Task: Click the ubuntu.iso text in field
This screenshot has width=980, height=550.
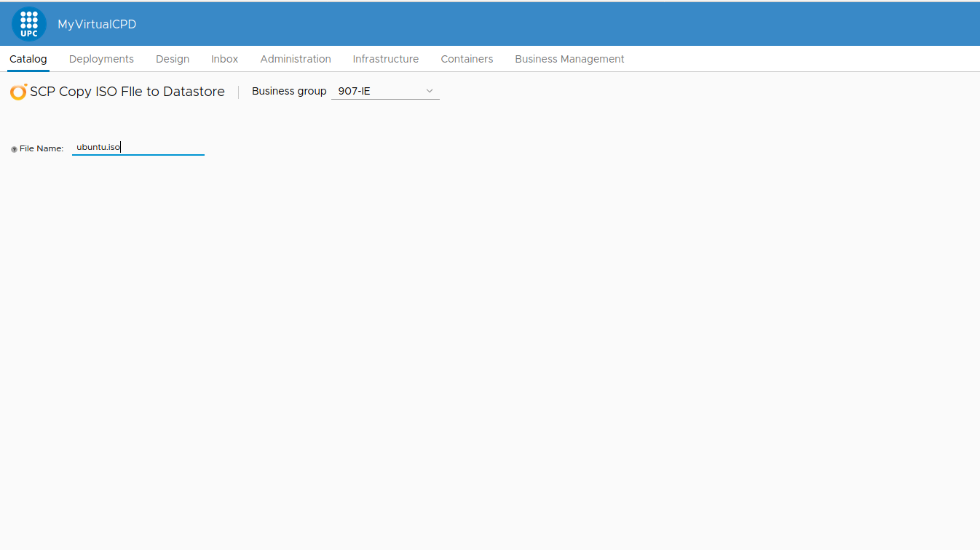Action: pyautogui.click(x=98, y=147)
